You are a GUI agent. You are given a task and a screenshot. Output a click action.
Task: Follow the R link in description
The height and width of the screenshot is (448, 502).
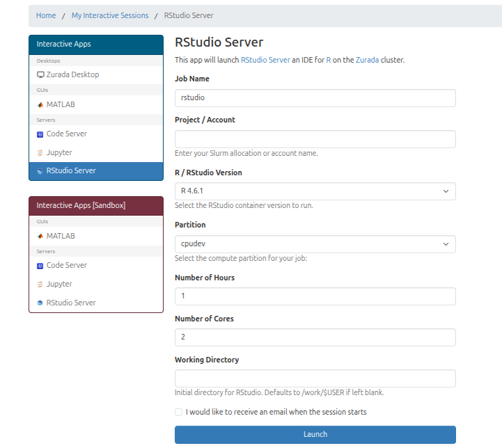[329, 60]
